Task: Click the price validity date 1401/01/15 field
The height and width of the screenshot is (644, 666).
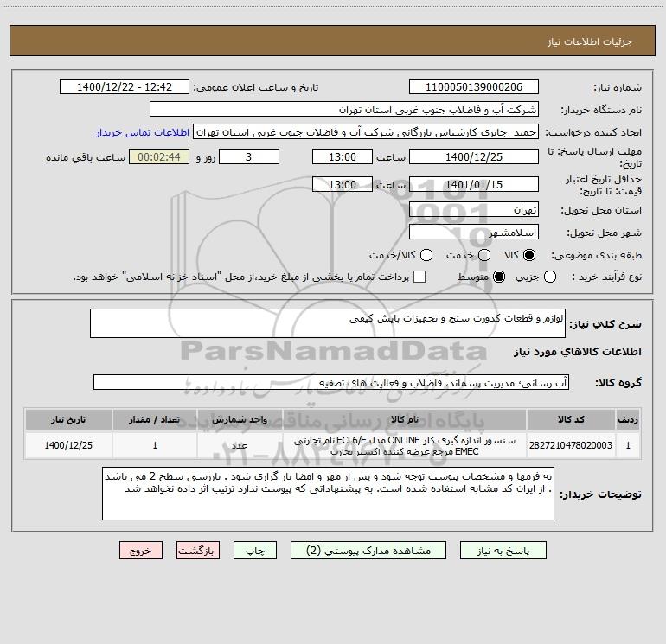Action: 474,184
